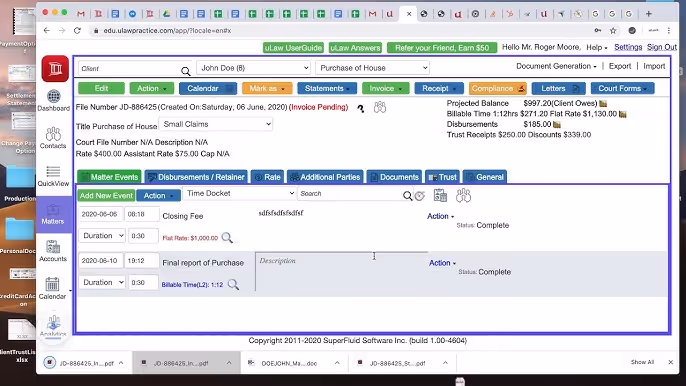Click the blue Calendar button
This screenshot has width=686, height=386.
pos(208,88)
